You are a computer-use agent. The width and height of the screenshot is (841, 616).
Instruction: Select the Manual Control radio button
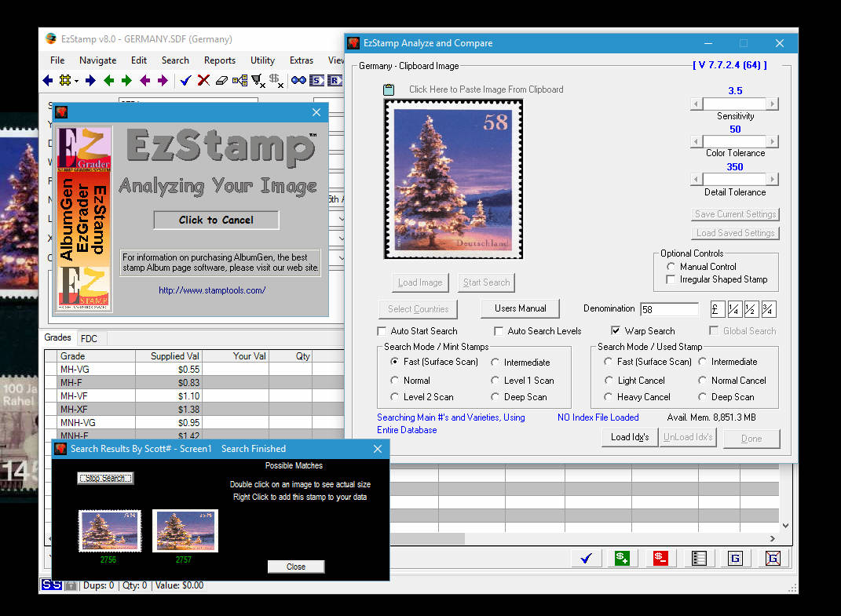(x=671, y=267)
